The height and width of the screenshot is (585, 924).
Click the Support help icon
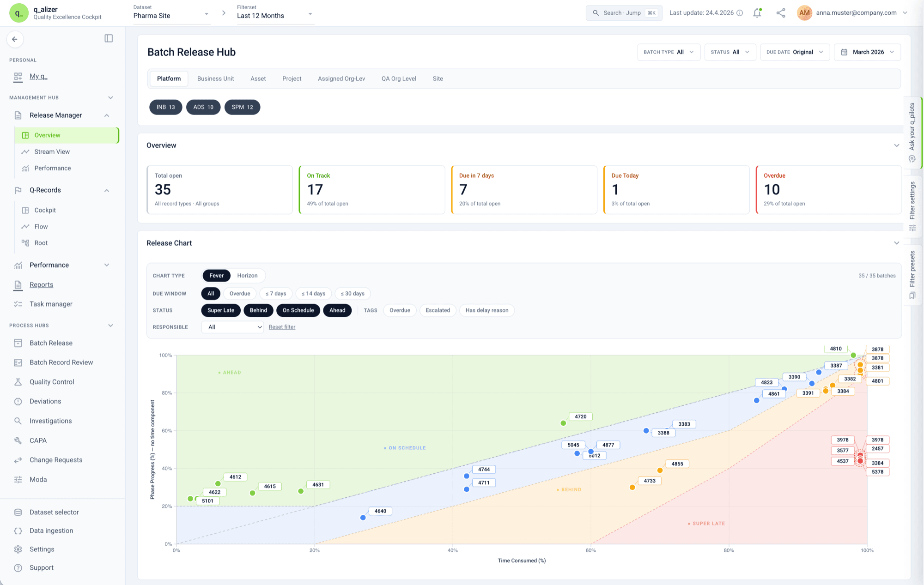(18, 568)
